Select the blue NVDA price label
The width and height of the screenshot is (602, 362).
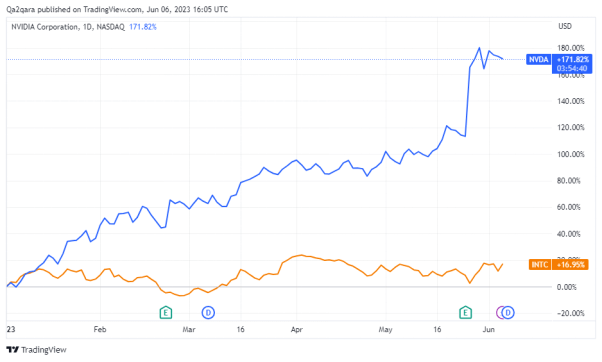[x=539, y=60]
